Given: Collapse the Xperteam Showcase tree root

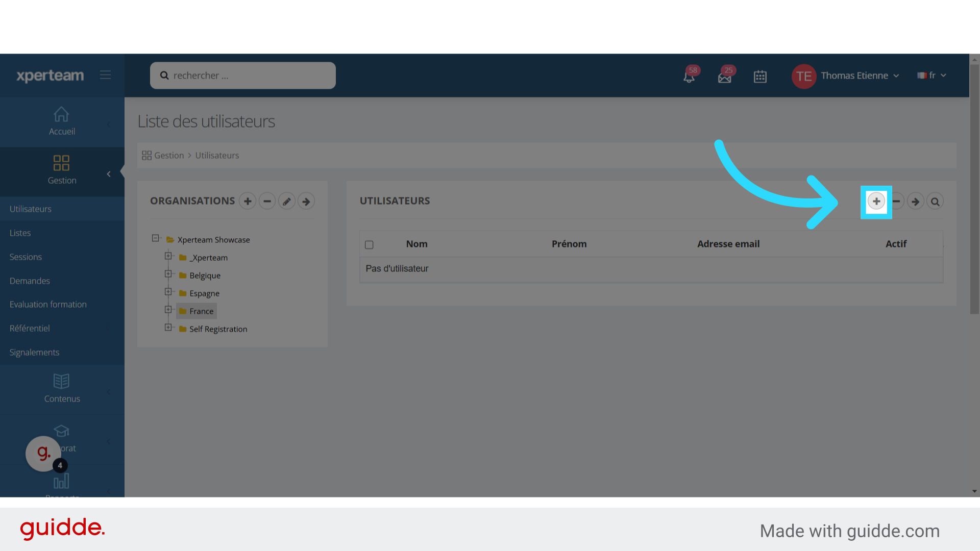Looking at the screenshot, I should 155,238.
